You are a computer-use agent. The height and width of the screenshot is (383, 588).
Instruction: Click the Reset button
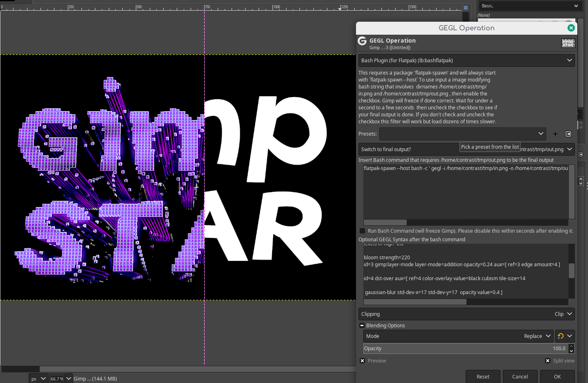pos(483,376)
